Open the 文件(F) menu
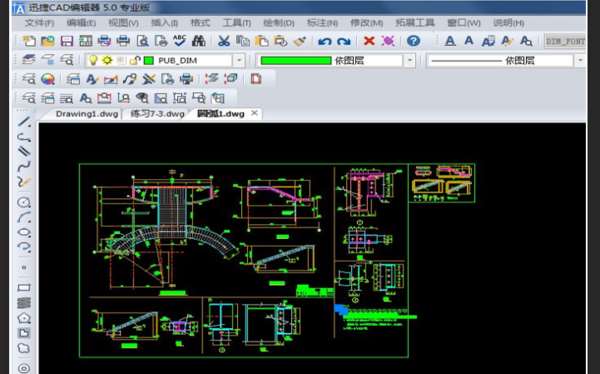Viewport: 600px width, 374px height. pos(39,23)
